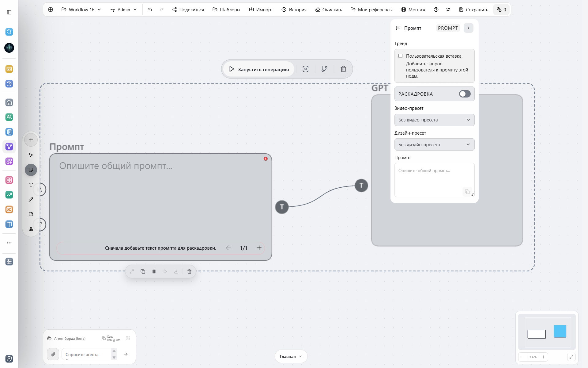Open the Шаблоны menu item

226,10
